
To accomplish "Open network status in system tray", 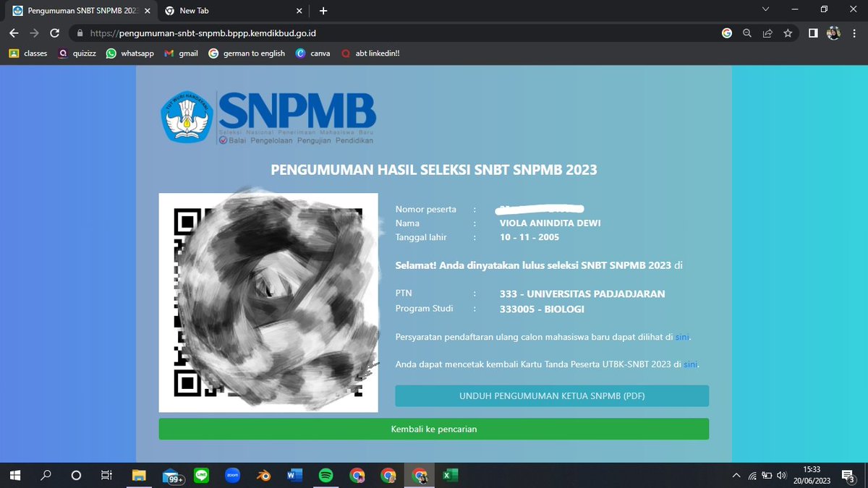I will (x=752, y=476).
